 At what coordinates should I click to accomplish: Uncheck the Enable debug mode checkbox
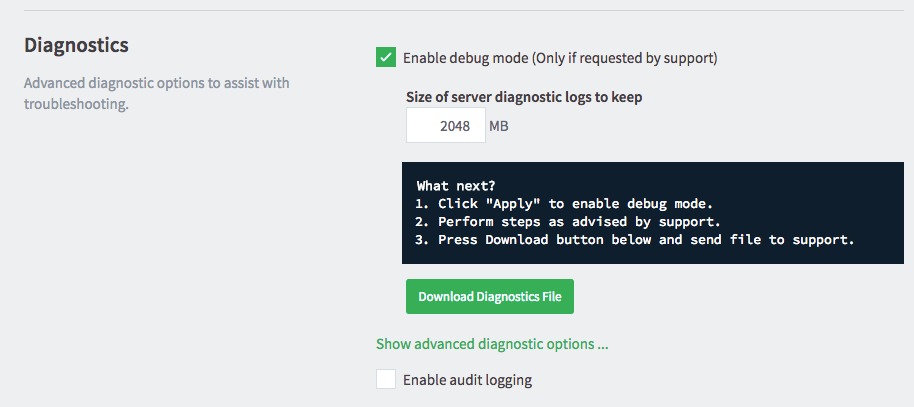pyautogui.click(x=386, y=57)
